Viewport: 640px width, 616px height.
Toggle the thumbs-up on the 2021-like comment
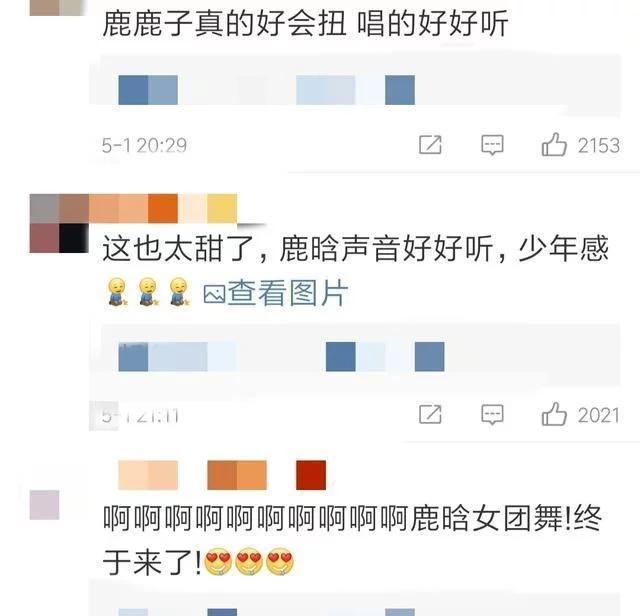tap(554, 414)
